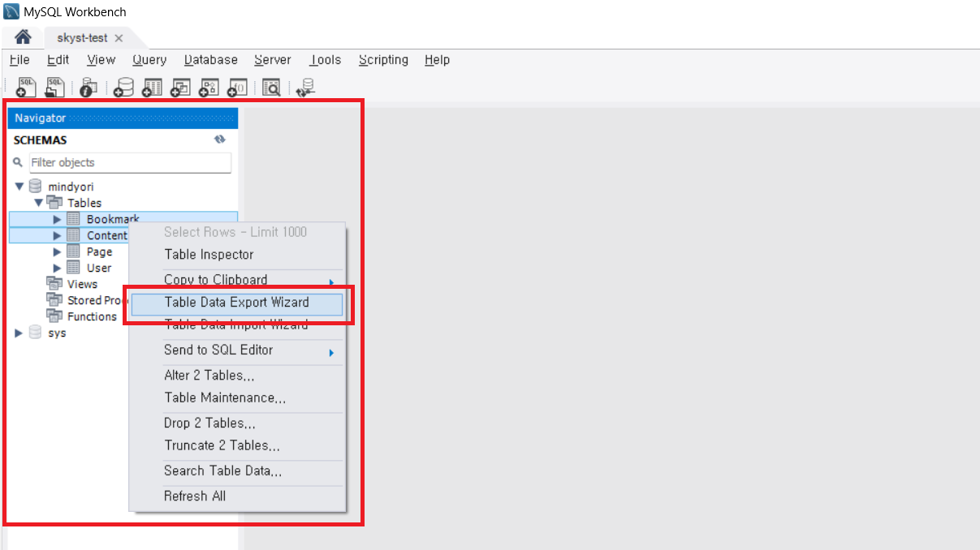The height and width of the screenshot is (550, 980).
Task: Open the Help menu
Action: (x=437, y=59)
